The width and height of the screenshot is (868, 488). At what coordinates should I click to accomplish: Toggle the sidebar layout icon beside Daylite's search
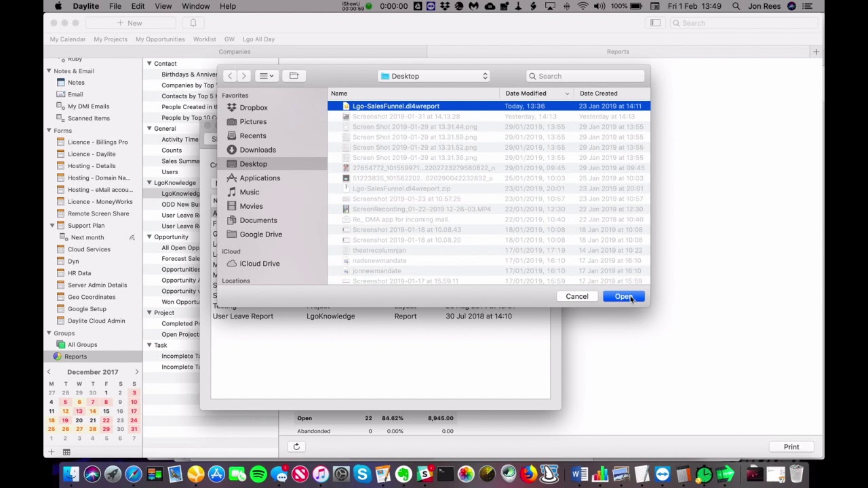(655, 23)
